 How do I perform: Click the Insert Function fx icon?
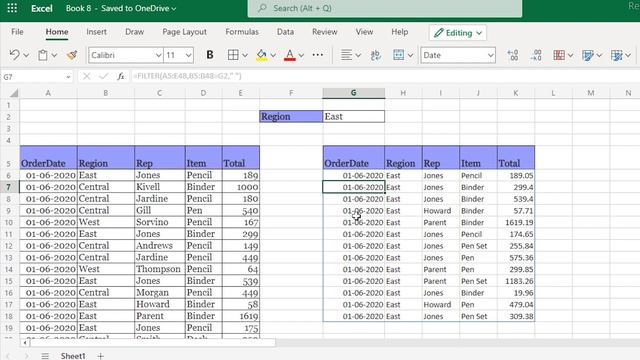(120, 76)
